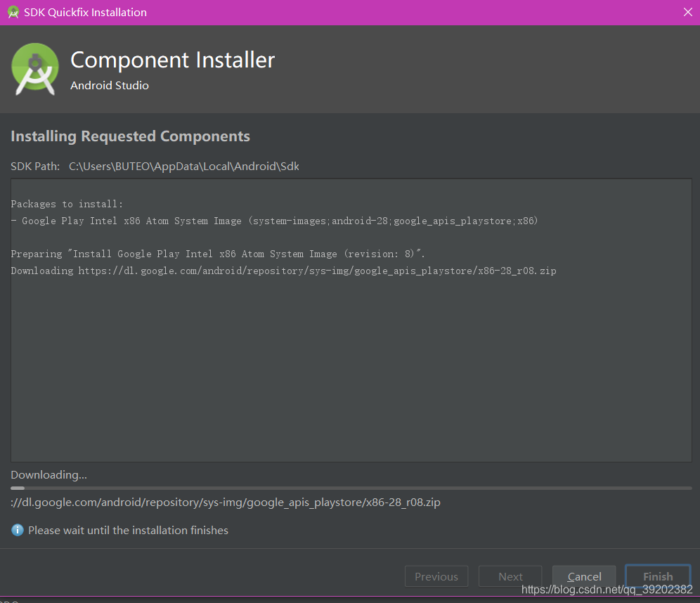The width and height of the screenshot is (700, 603).
Task: Click the 'Downloading...' status label
Action: point(48,474)
